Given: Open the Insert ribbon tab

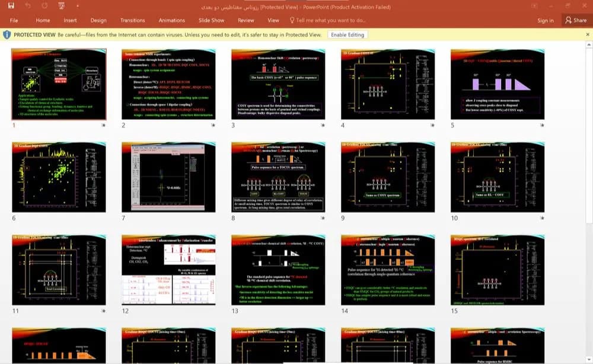Looking at the screenshot, I should click(70, 20).
